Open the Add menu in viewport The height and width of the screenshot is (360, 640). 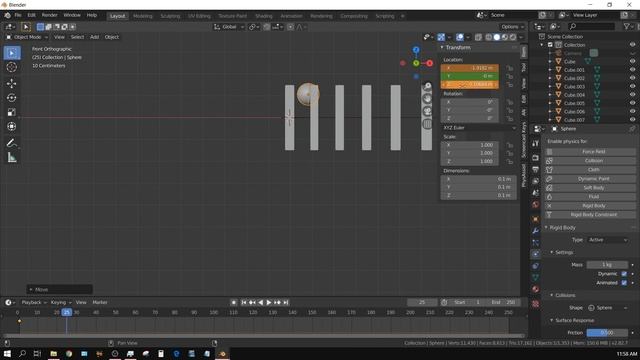click(x=94, y=37)
